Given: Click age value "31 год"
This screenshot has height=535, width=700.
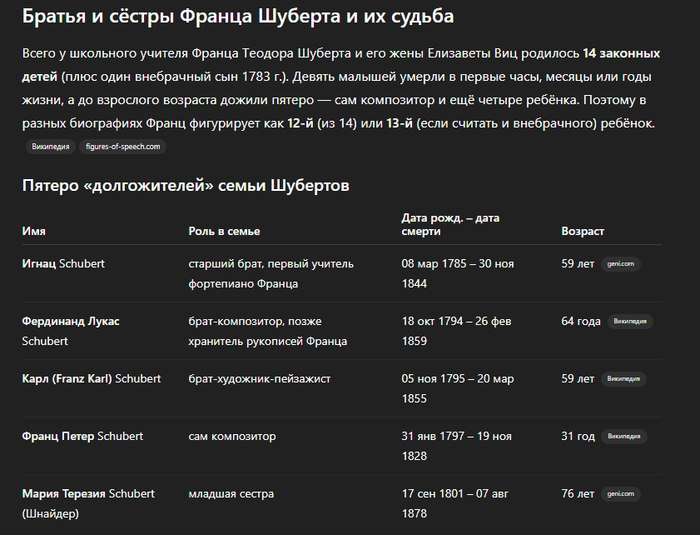Looking at the screenshot, I should point(578,436).
